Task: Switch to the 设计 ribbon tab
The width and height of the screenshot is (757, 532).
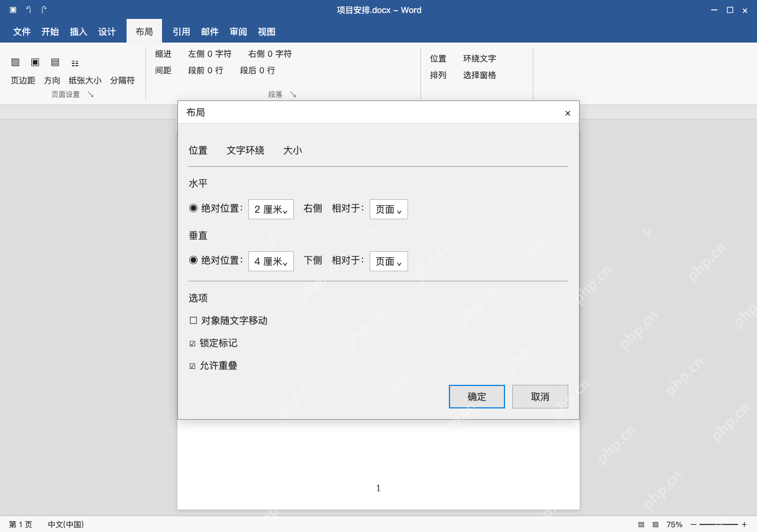Action: (107, 32)
